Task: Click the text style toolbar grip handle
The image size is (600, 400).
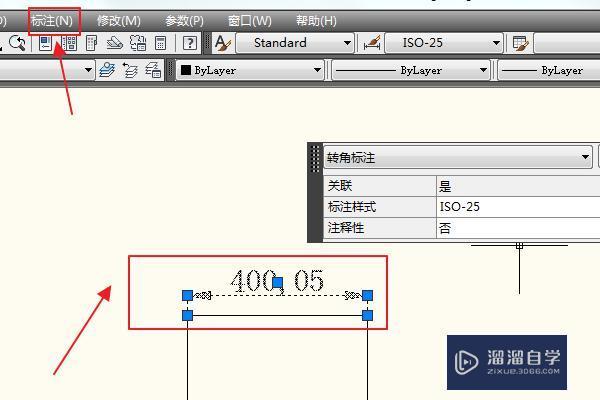Action: coord(208,43)
